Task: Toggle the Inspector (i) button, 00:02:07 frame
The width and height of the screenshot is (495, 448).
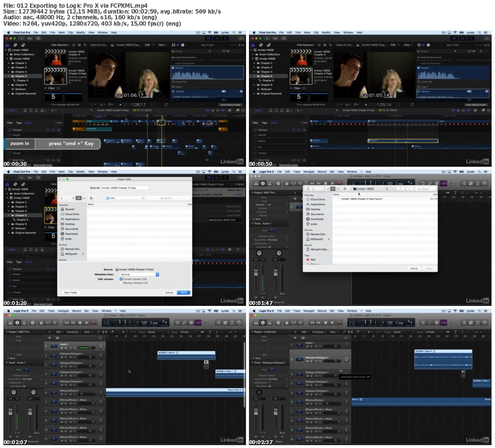Action: click(17, 323)
